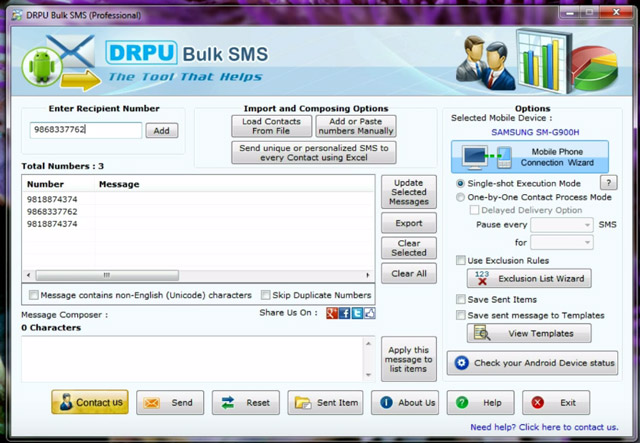Click the blue info icon on About Us
The width and height of the screenshot is (640, 443).
[x=386, y=403]
